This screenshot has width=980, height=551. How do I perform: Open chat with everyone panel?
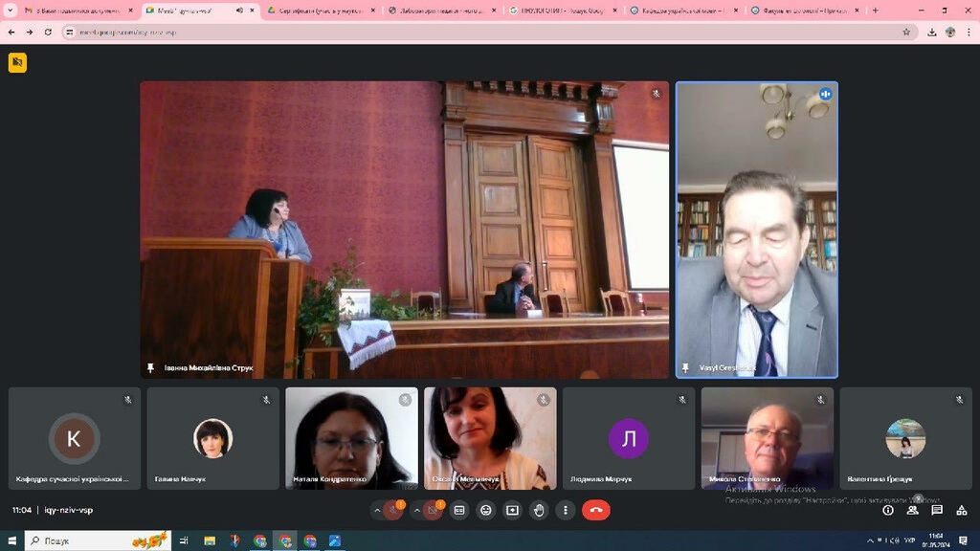pos(937,510)
